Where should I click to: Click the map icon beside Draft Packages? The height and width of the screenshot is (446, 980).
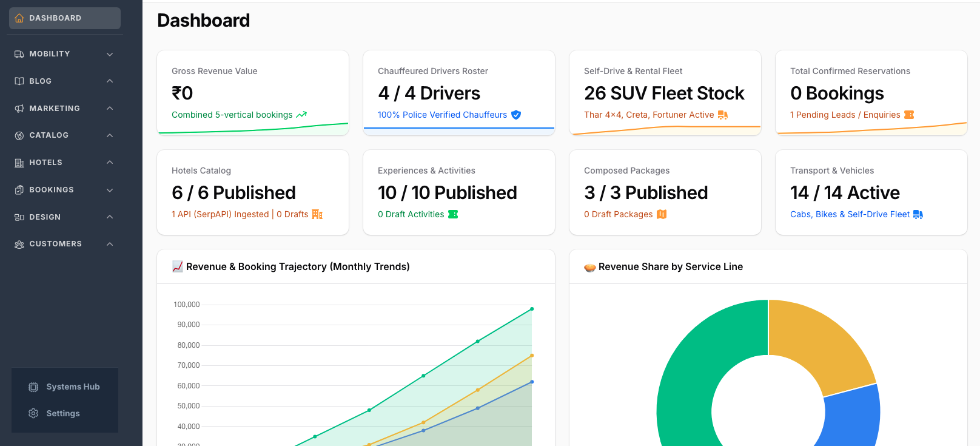(x=662, y=214)
